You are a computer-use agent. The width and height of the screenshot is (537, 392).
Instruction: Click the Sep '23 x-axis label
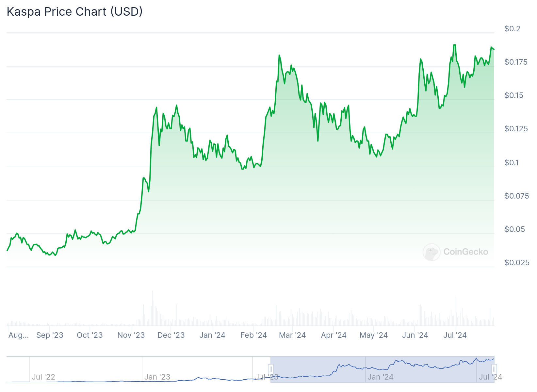(50, 335)
